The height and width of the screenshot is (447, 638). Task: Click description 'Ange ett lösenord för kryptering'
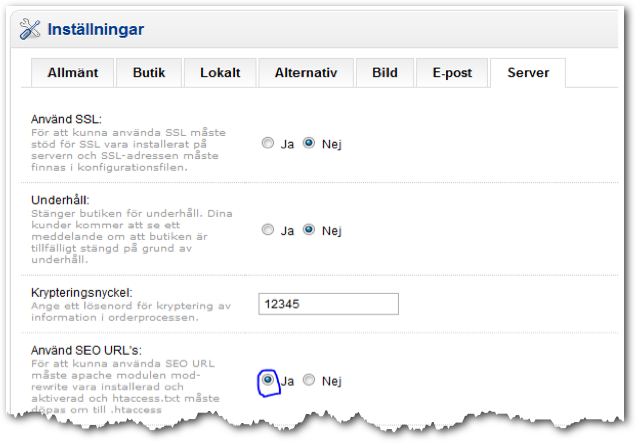click(131, 312)
